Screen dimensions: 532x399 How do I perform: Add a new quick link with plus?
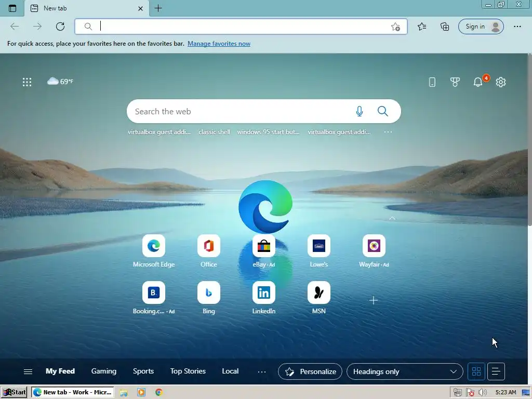tap(373, 300)
